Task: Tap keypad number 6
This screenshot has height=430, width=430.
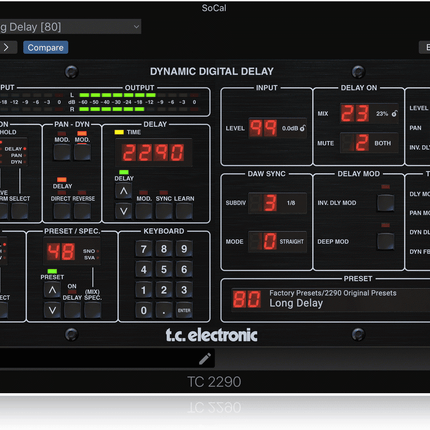Action: 184,270
